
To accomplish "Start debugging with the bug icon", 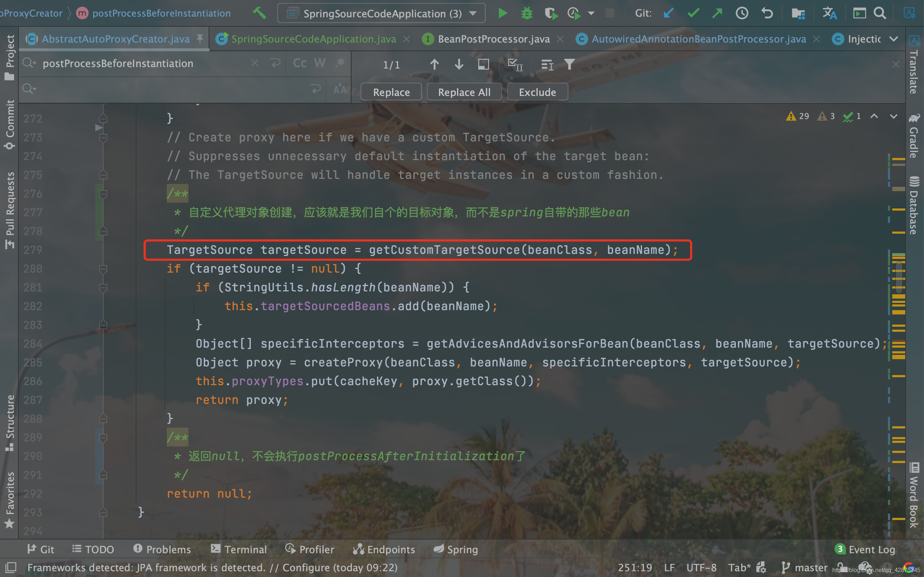I will (x=527, y=13).
